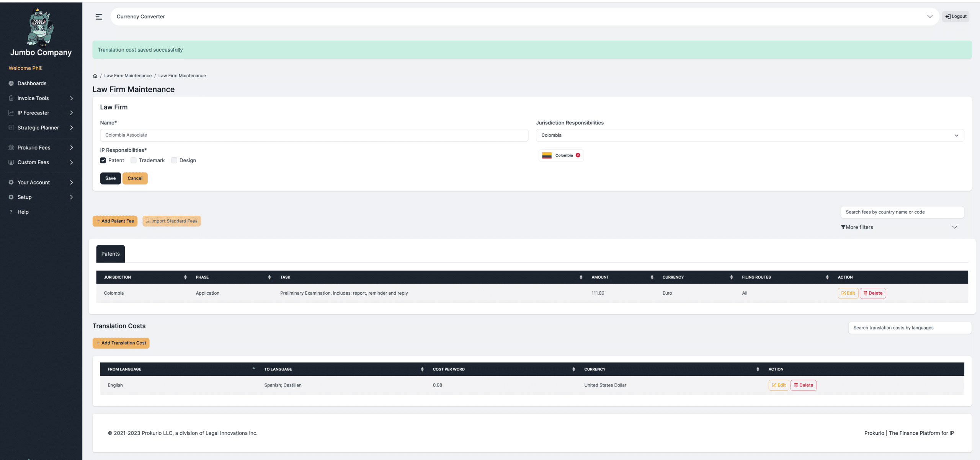Click the Add Translation Cost button
The image size is (980, 460).
pos(121,343)
